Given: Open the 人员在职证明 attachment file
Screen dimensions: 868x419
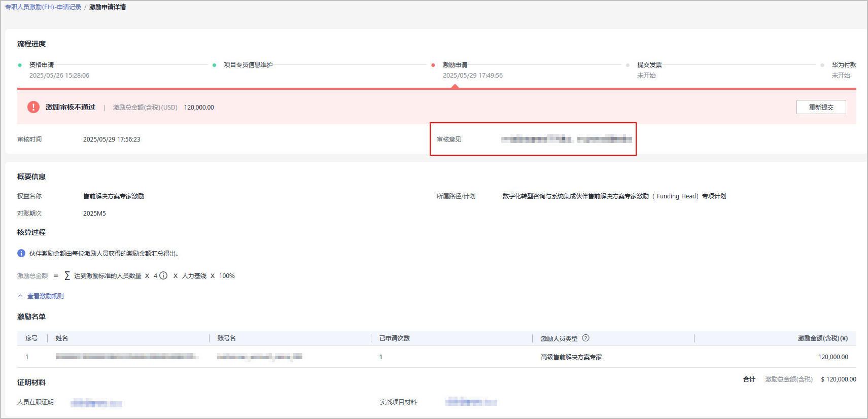Looking at the screenshot, I should pyautogui.click(x=96, y=403).
